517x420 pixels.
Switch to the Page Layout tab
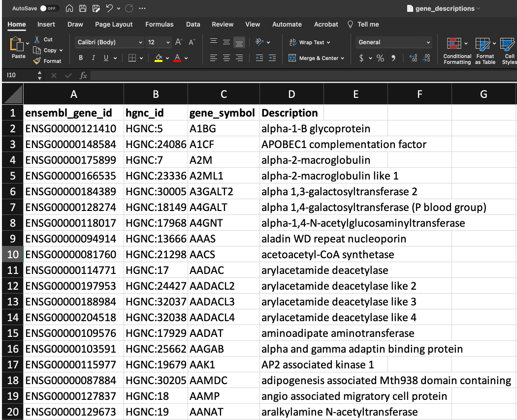click(114, 24)
